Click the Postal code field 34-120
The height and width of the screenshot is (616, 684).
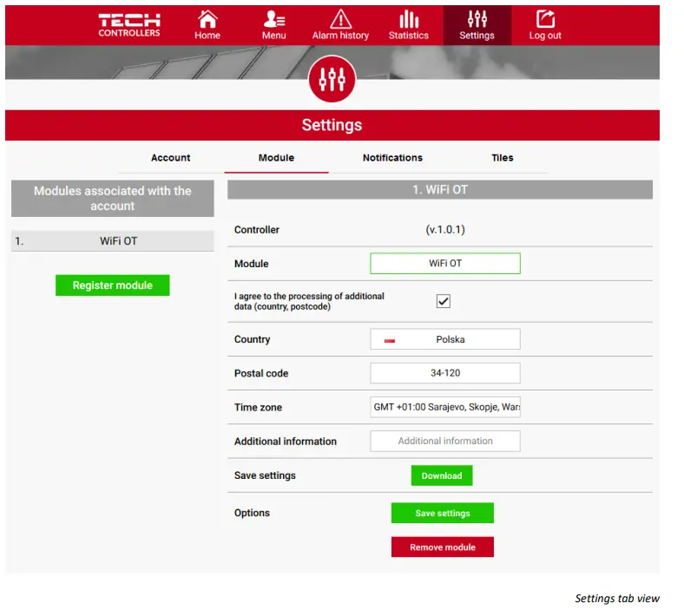tap(445, 373)
